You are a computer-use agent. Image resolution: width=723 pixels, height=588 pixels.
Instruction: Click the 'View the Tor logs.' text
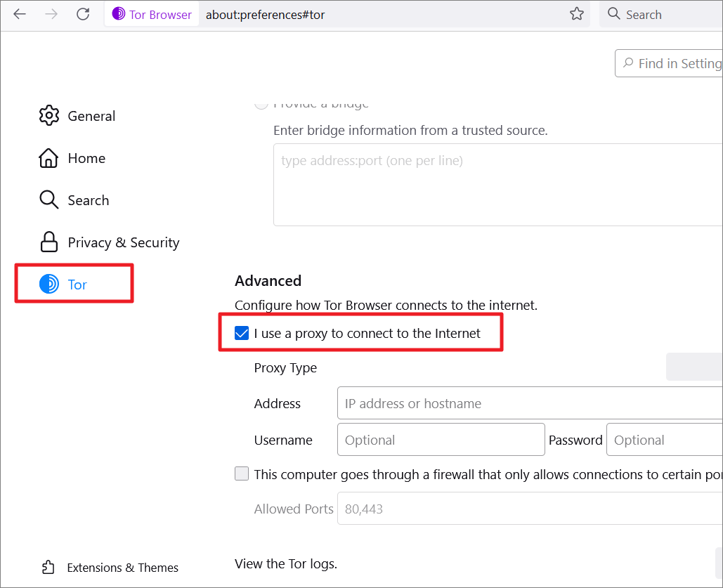click(286, 563)
